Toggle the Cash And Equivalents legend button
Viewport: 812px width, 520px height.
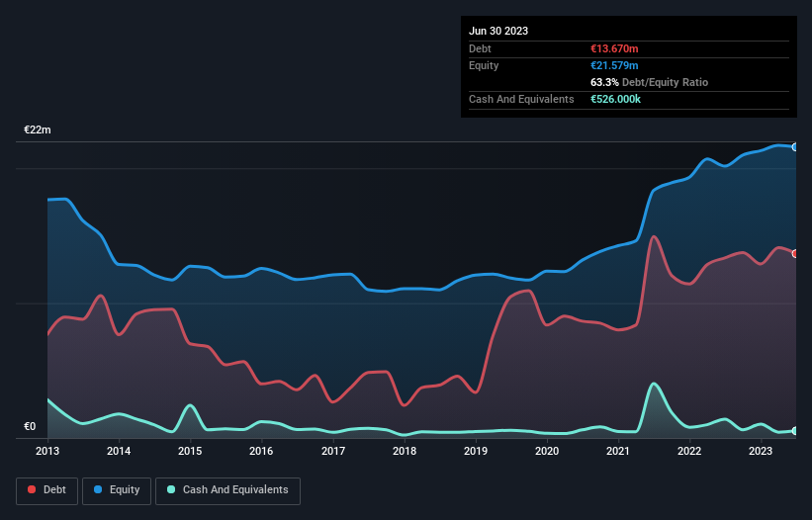[227, 490]
